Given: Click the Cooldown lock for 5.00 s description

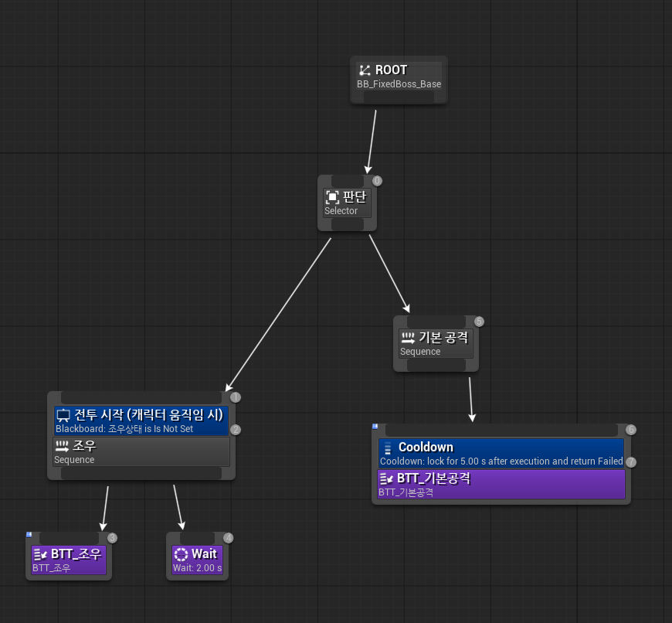Looking at the screenshot, I should pyautogui.click(x=501, y=461).
